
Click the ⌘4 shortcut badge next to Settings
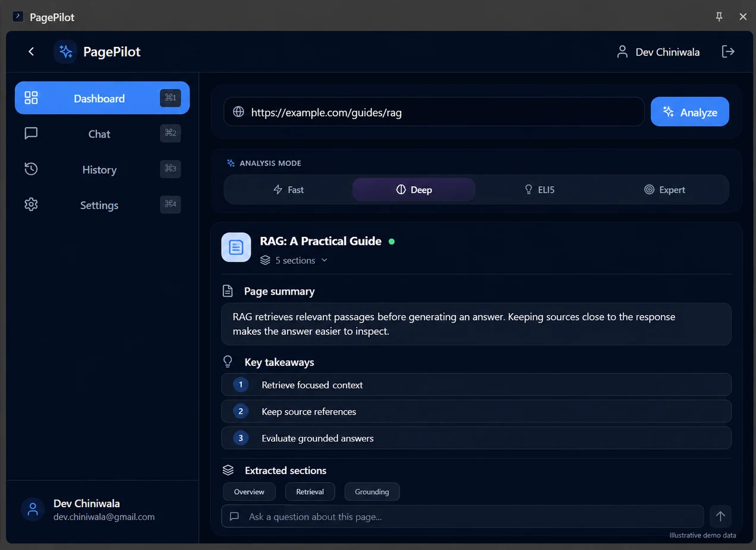tap(171, 204)
